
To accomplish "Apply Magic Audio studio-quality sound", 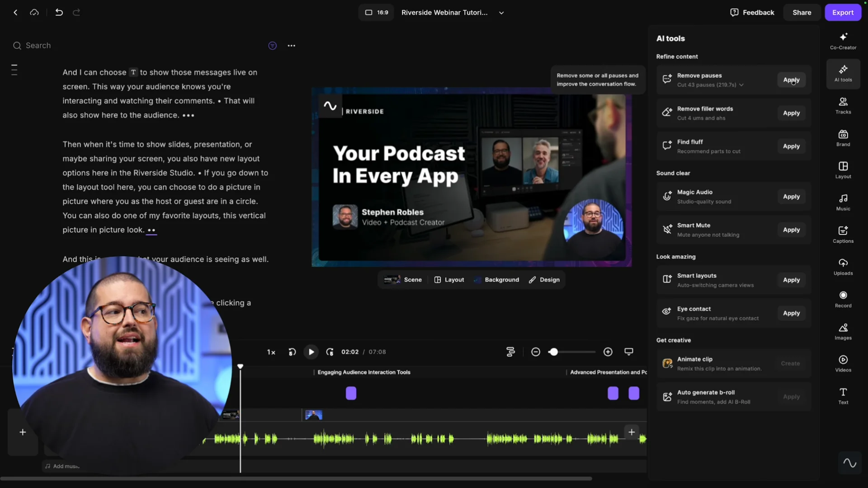I will [x=791, y=197].
